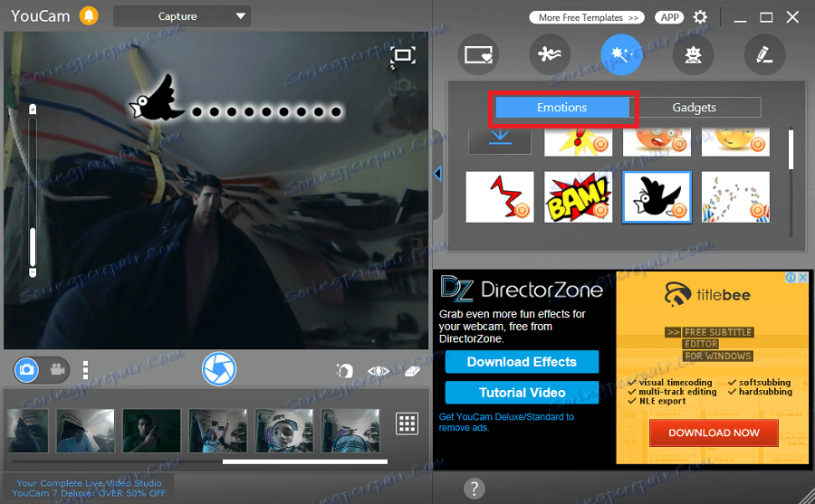Select the black bird emotion effect

point(657,197)
